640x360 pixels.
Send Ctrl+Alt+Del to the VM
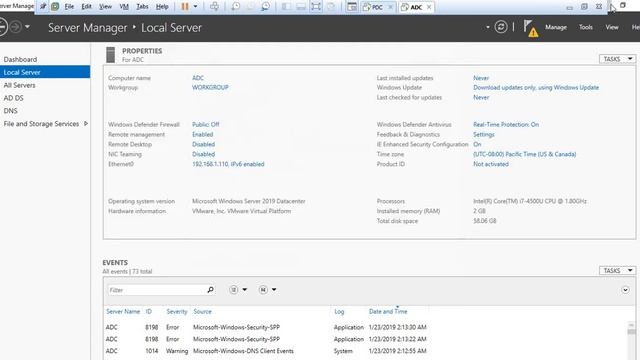214,7
